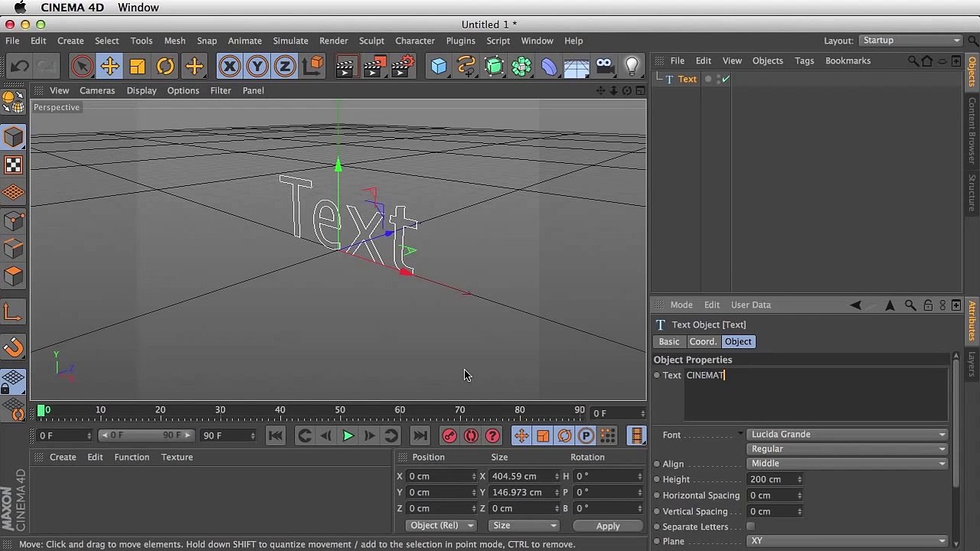The height and width of the screenshot is (551, 980).
Task: Toggle autokeying button
Action: pyautogui.click(x=471, y=435)
